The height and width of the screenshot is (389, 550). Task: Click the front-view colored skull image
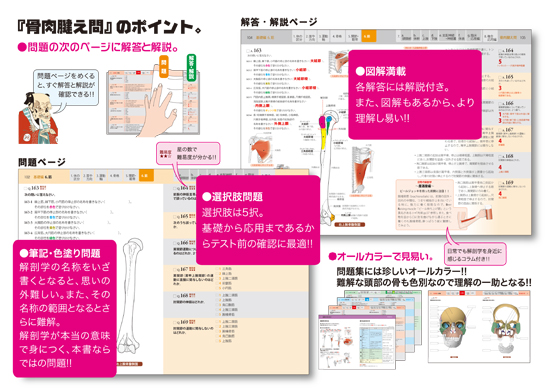[453, 327]
